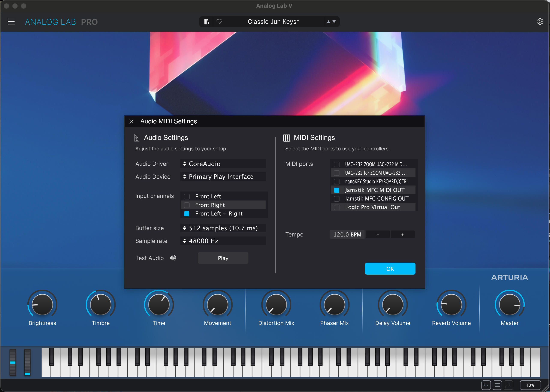Click the window resize handle corner
The image size is (550, 392).
click(546, 388)
